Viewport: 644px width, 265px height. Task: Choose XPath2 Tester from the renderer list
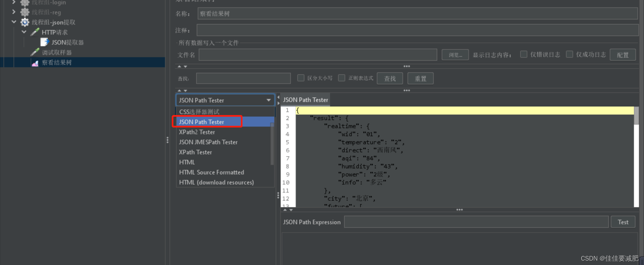224,132
